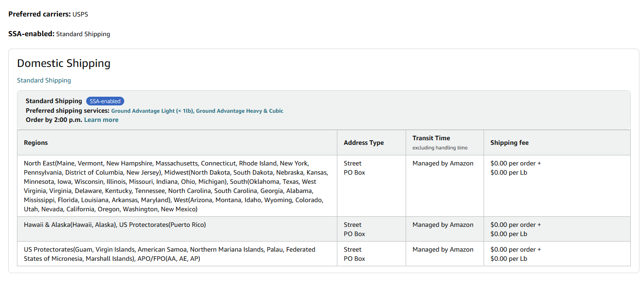Click the shipping fee in the North East row
644x297 pixels.
516,168
